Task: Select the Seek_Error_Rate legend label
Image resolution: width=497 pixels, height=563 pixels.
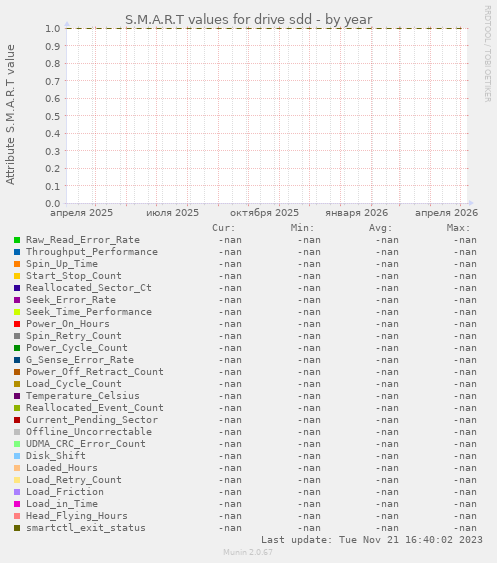Action: pos(71,300)
